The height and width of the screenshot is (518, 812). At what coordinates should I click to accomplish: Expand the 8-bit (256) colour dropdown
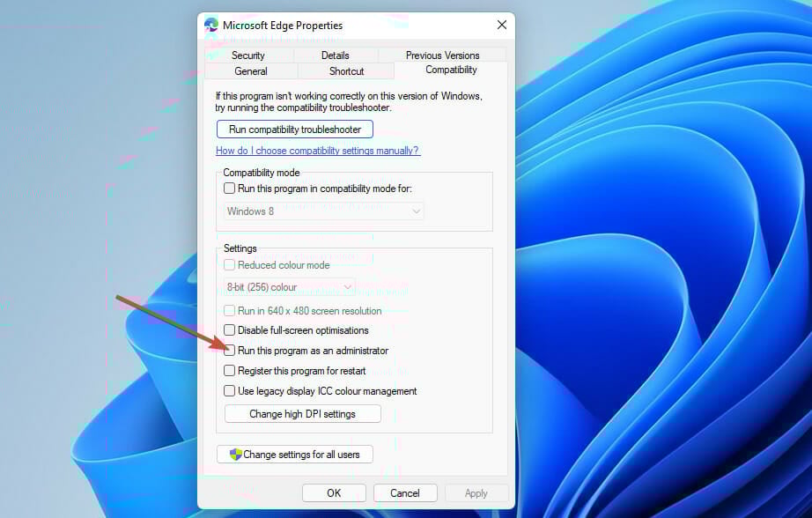tap(290, 286)
